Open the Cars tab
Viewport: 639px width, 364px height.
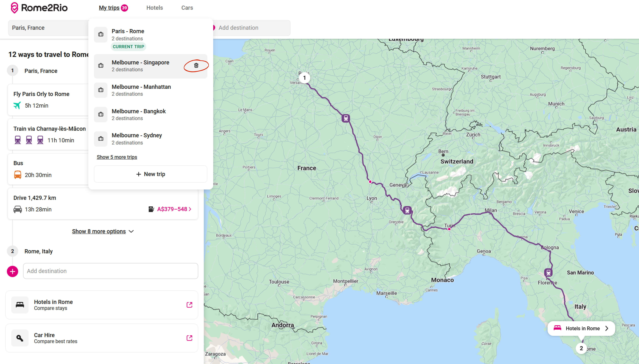coord(187,8)
